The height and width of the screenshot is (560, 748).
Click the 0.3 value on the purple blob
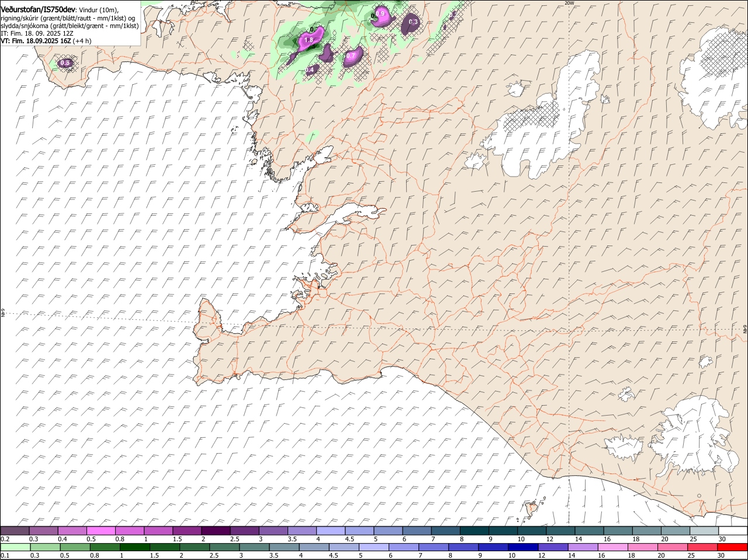pos(413,22)
